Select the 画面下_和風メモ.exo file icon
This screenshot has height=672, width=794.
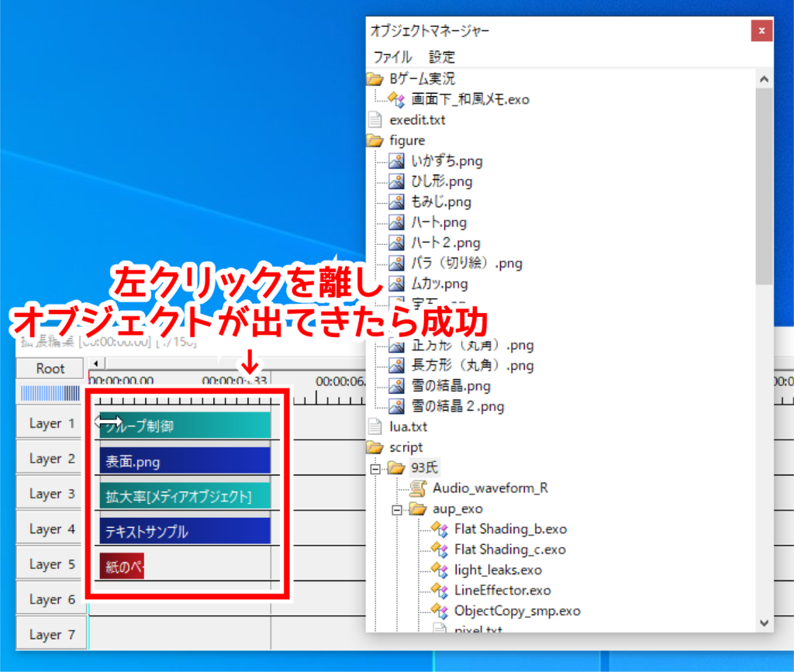click(x=396, y=99)
